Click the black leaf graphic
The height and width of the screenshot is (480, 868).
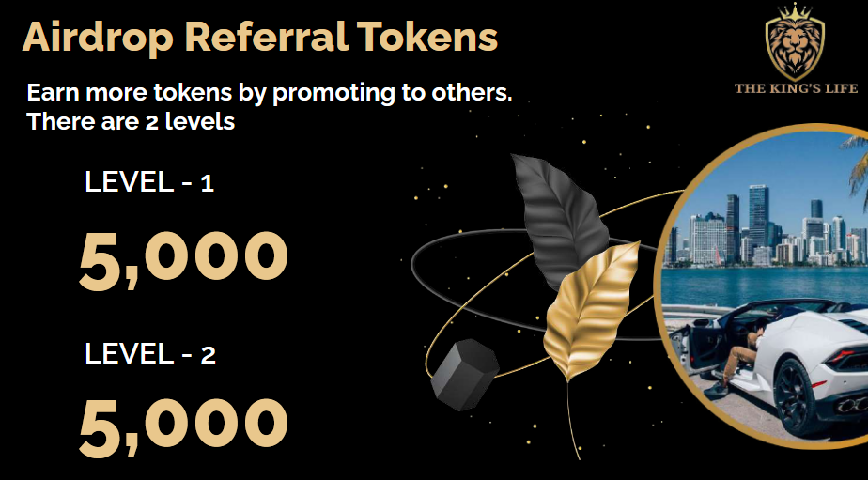pyautogui.click(x=558, y=221)
